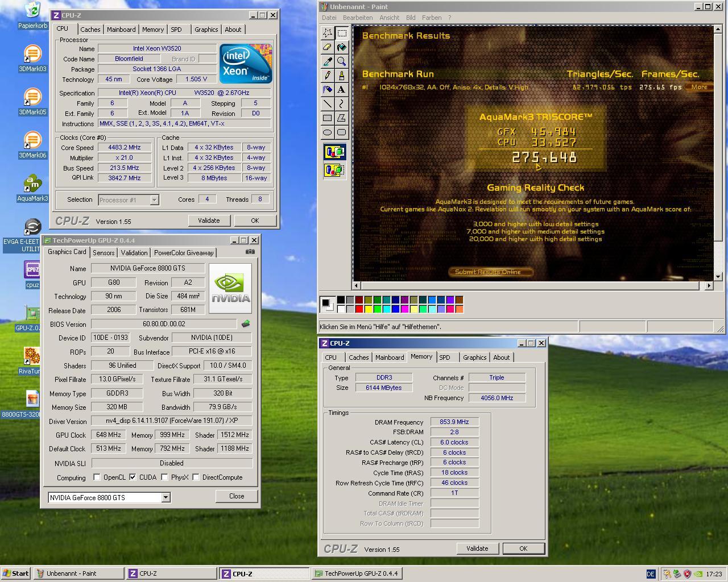The width and height of the screenshot is (728, 582).
Task: Open the Processor #1 selection dropdown in CPU-Z
Action: click(154, 199)
